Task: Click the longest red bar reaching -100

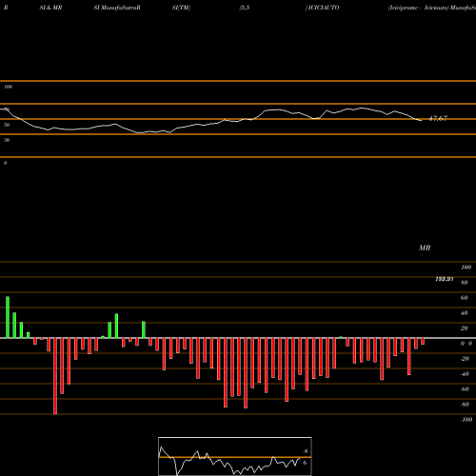Action: coord(55,376)
